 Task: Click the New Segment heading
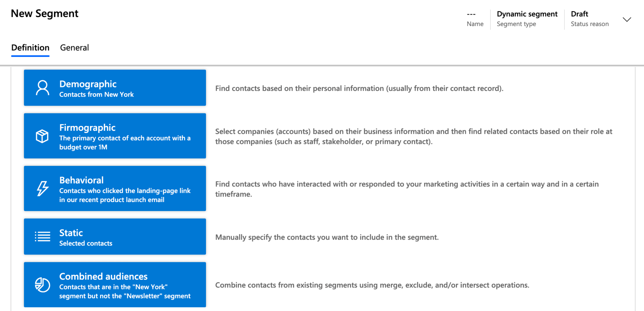point(45,14)
